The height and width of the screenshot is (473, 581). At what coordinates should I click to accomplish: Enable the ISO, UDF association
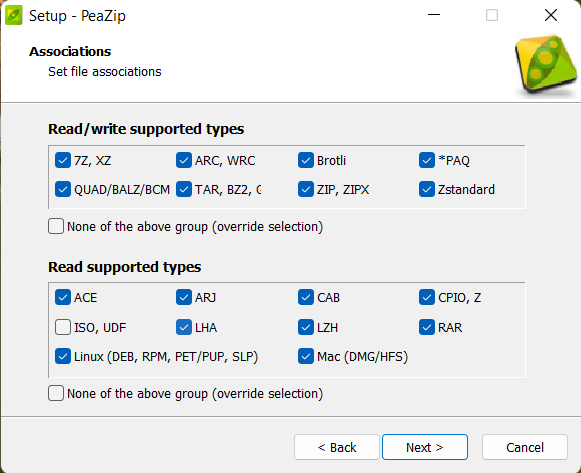pos(63,327)
